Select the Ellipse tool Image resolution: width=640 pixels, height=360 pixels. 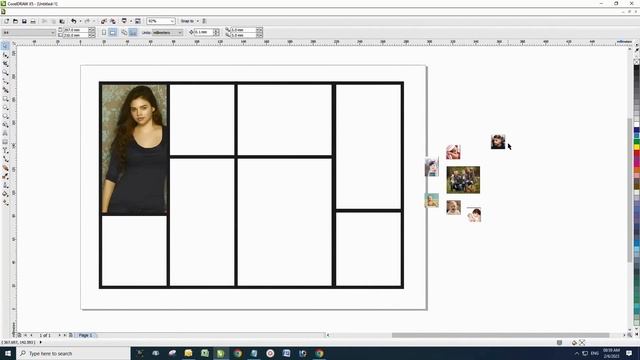tap(5, 107)
